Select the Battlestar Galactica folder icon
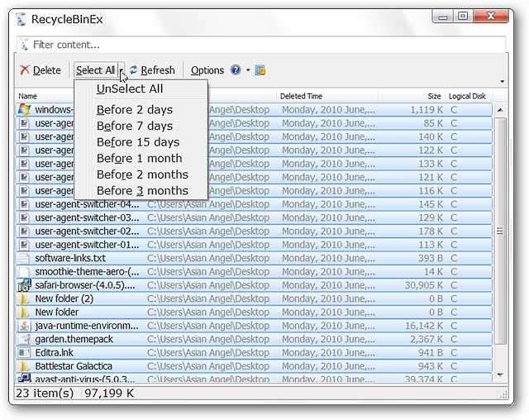 [24, 366]
